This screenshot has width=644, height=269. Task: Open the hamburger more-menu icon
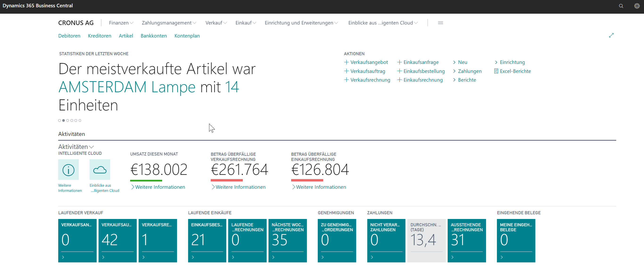pyautogui.click(x=441, y=23)
